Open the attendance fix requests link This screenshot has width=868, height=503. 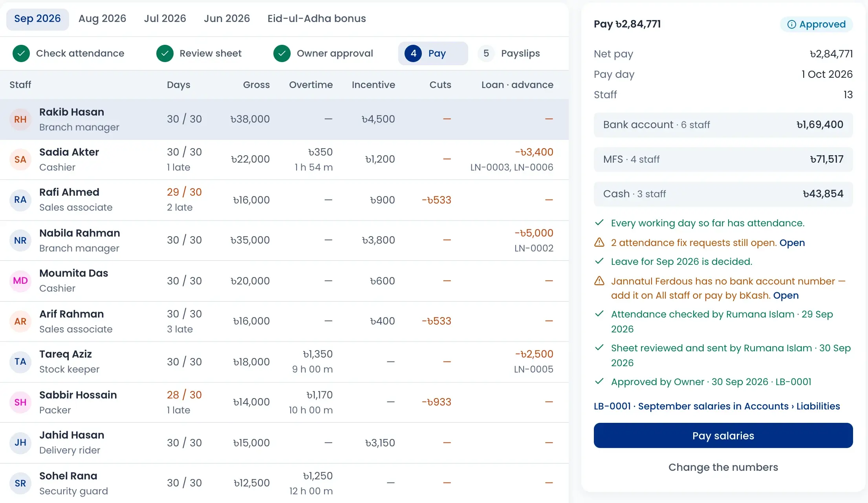pos(792,243)
